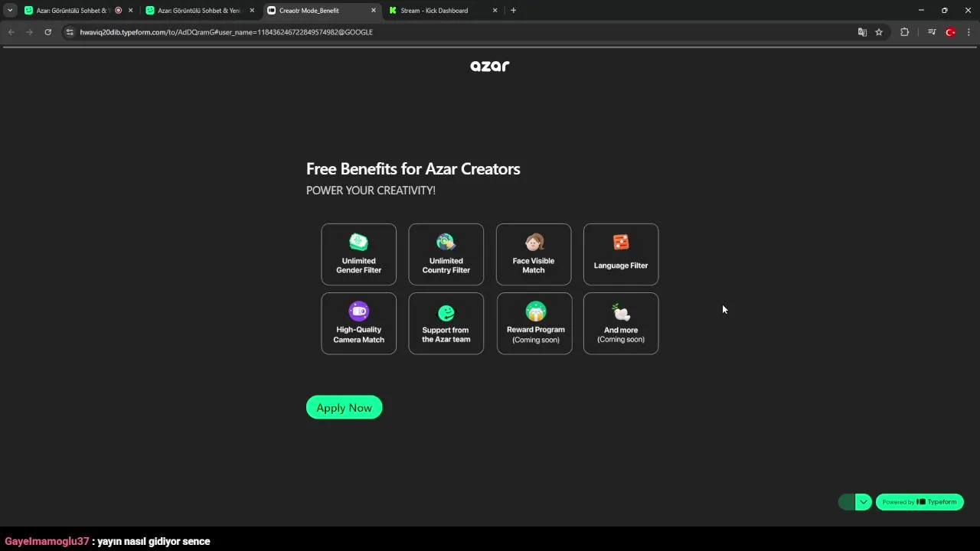Open the media control icon in toolbar
The height and width of the screenshot is (551, 980).
932,32
